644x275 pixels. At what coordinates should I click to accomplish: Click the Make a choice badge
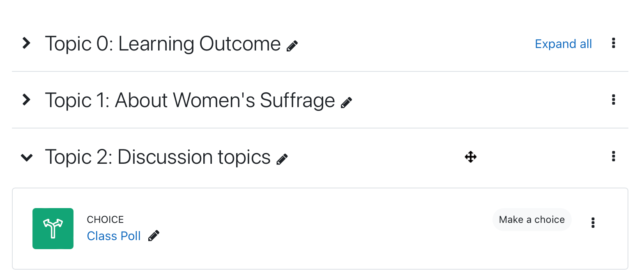[532, 220]
